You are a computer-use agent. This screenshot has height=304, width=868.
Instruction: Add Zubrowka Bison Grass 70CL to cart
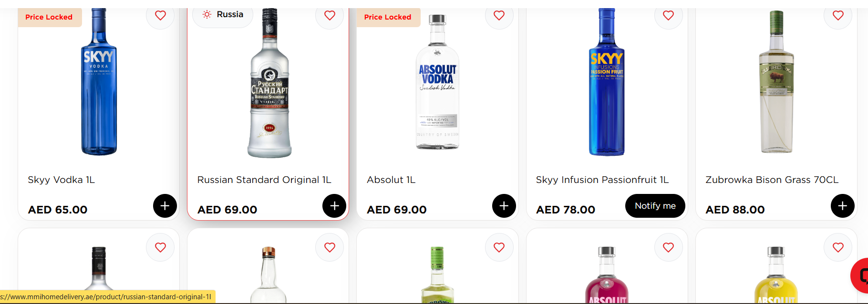point(842,206)
